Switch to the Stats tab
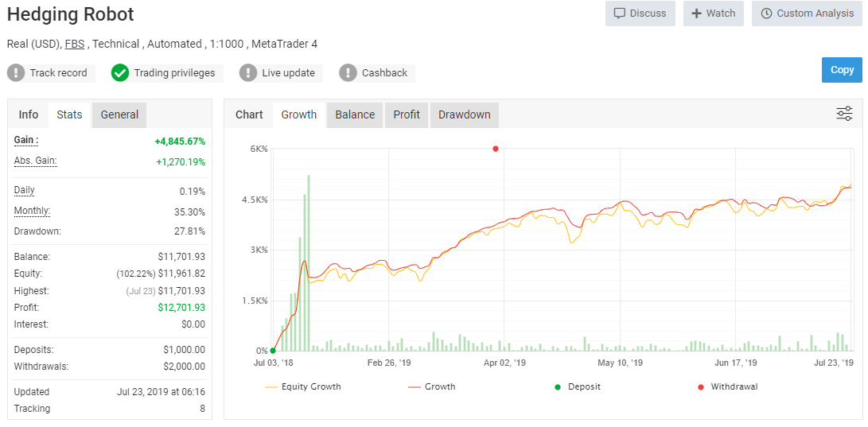 click(70, 115)
